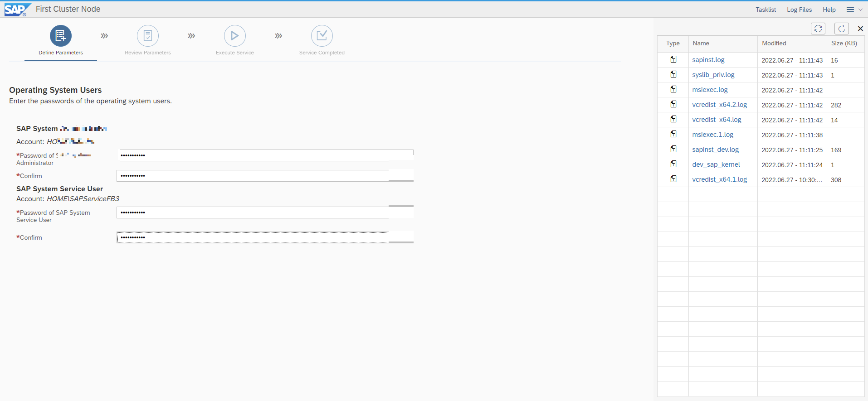
Task: Click file icon for vcredist_x64.1.log
Action: [673, 179]
